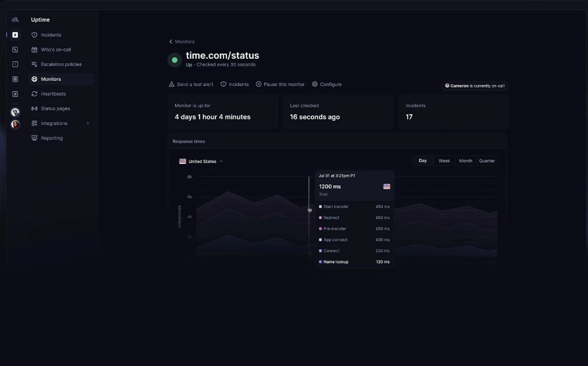Screen dimensions: 588x366
Task: Click the '1200 ms' total value
Action: click(330, 187)
